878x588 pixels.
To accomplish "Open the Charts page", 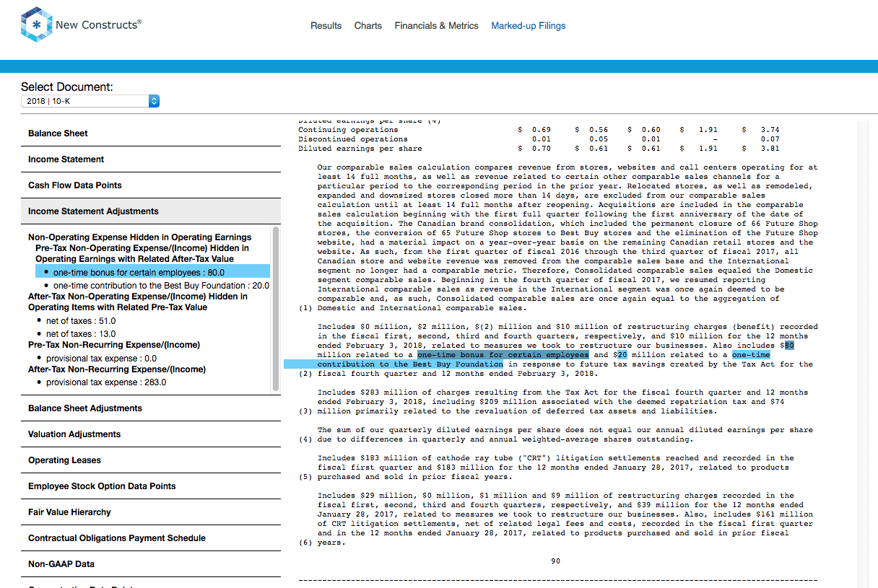I will click(368, 25).
